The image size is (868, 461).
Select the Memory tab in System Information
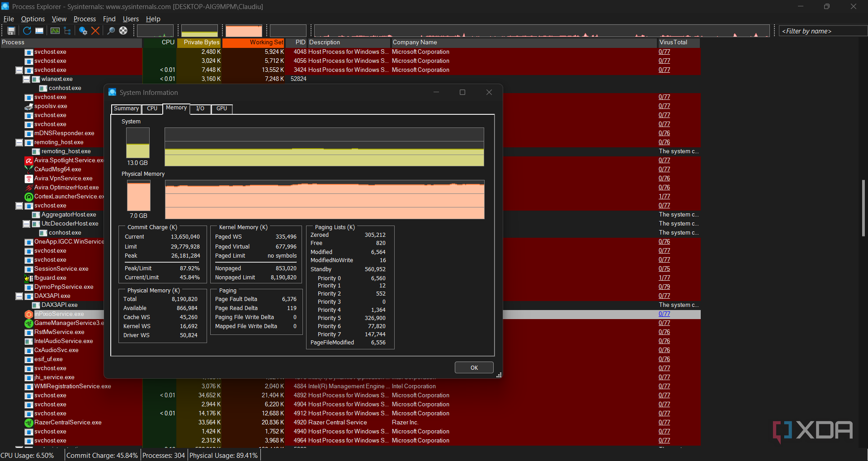[176, 108]
